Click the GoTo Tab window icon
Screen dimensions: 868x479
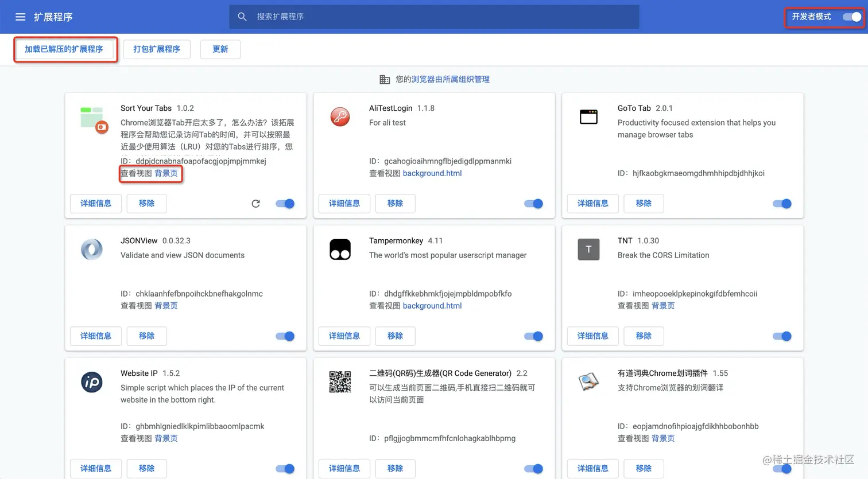click(588, 116)
